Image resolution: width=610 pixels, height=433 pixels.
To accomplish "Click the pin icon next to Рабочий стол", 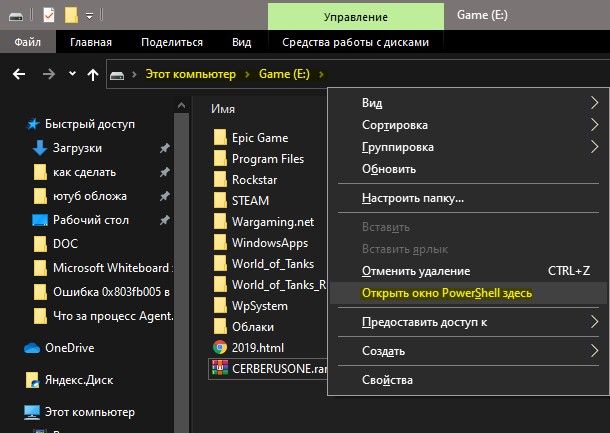I will click(x=165, y=220).
